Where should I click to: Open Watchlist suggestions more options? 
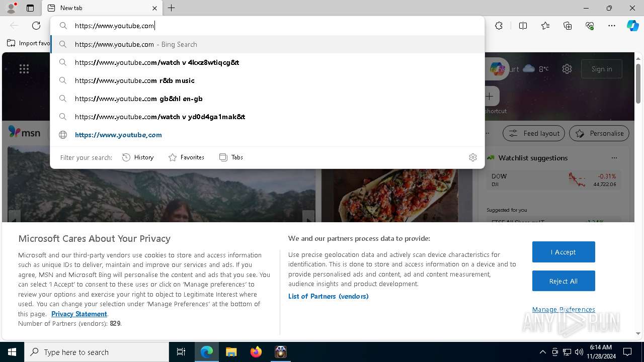(614, 158)
